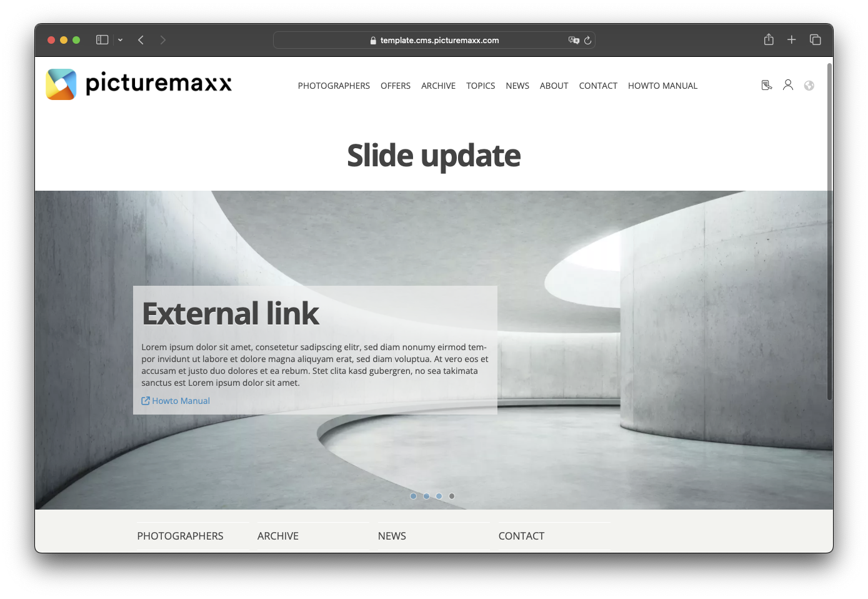Open ARCHIVE in the footer
868x599 pixels.
tap(277, 536)
